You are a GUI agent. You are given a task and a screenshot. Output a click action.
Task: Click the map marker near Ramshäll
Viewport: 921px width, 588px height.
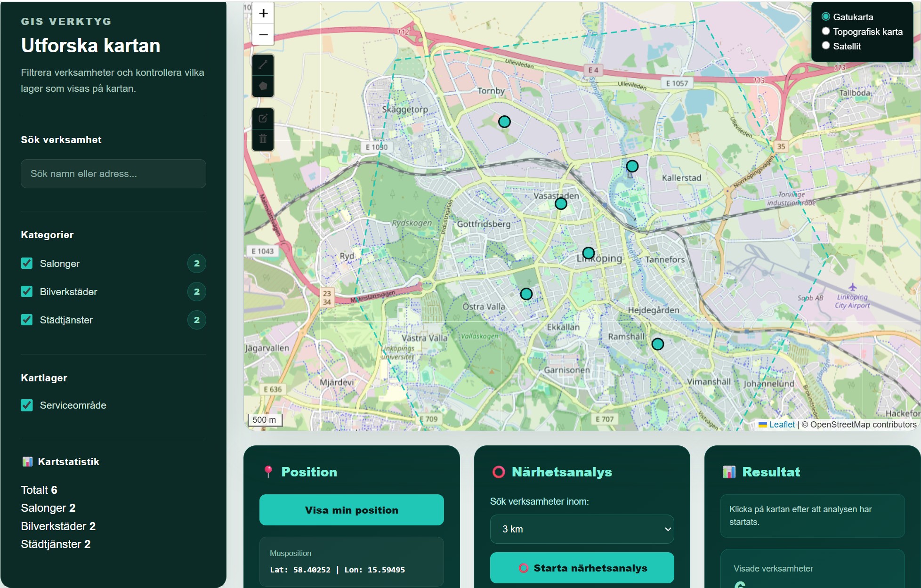(x=658, y=344)
